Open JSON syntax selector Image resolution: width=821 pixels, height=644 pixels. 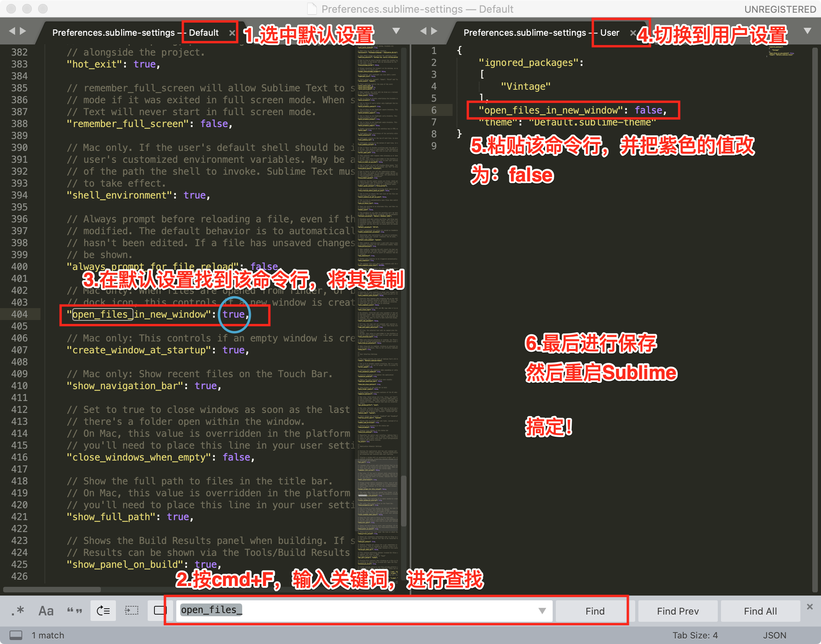(x=774, y=635)
